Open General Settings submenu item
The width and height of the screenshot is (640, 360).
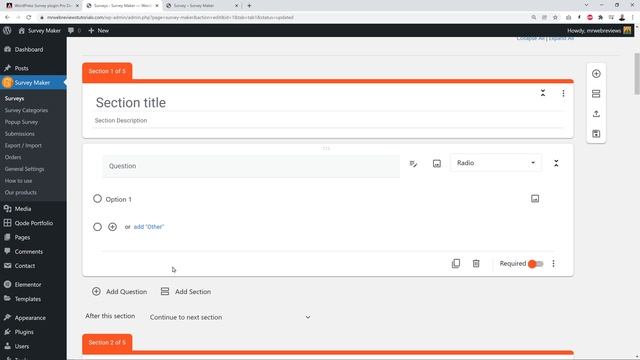(24, 169)
